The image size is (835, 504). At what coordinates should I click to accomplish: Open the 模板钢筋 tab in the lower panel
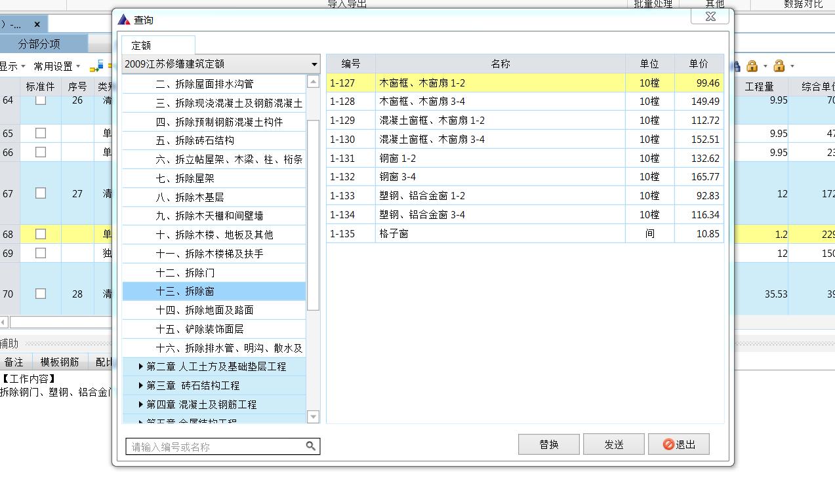point(60,362)
